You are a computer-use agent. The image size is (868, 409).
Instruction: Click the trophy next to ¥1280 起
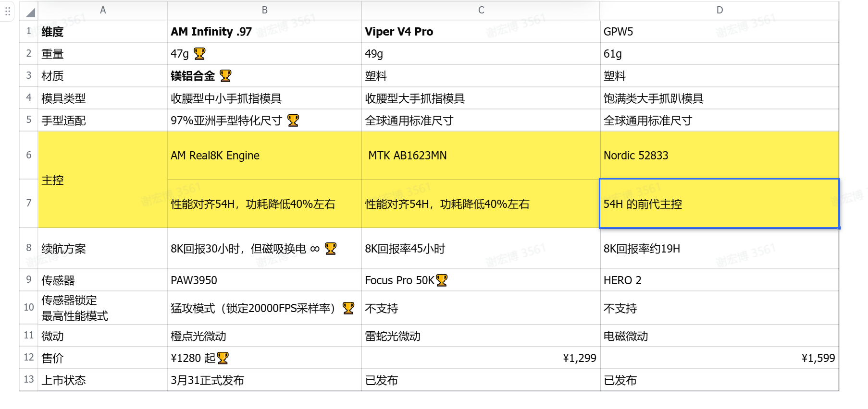click(223, 358)
